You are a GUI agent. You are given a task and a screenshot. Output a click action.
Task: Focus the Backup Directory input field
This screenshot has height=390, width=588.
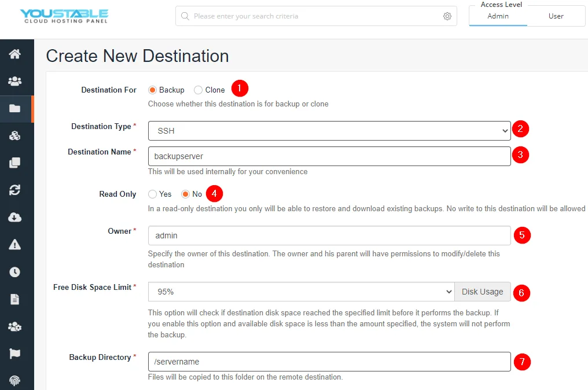click(329, 362)
